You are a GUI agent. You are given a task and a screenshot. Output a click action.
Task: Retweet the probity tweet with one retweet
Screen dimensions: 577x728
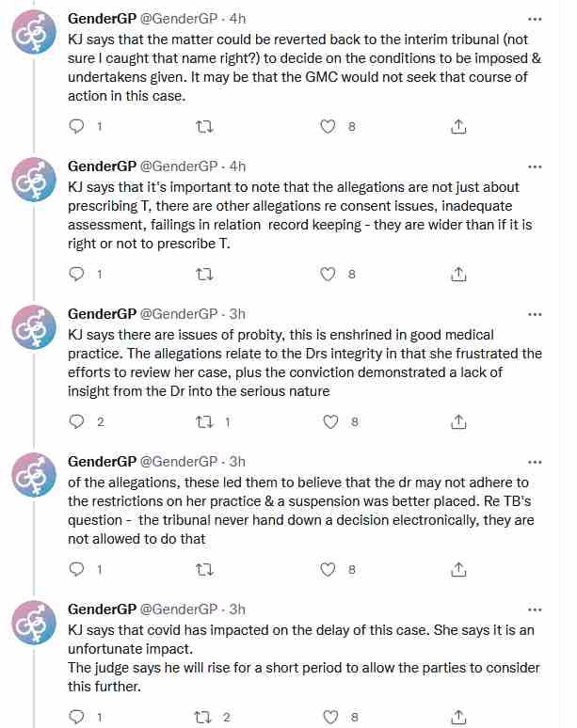(x=204, y=421)
